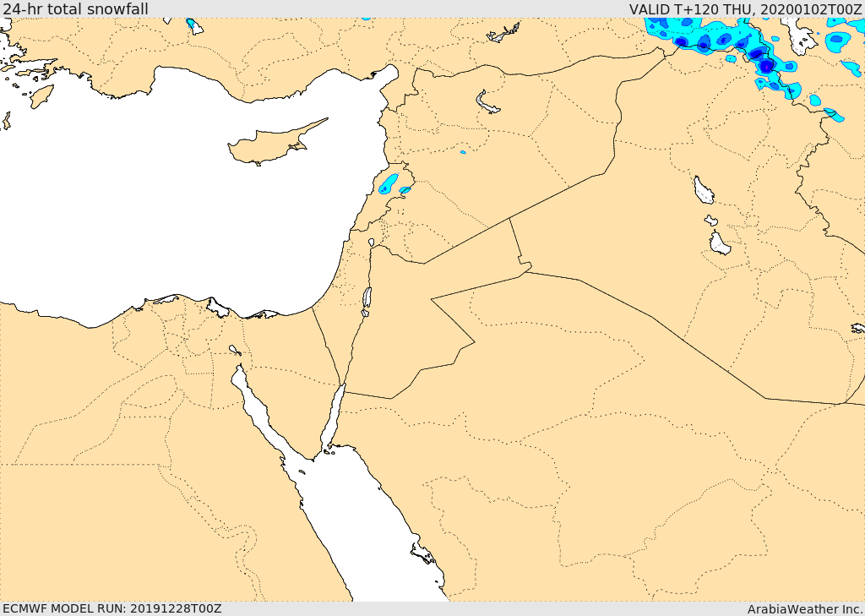Click the 'ECMWF MODEL RUN: 20191228T00Z' footer text
865x616 pixels.
112,608
